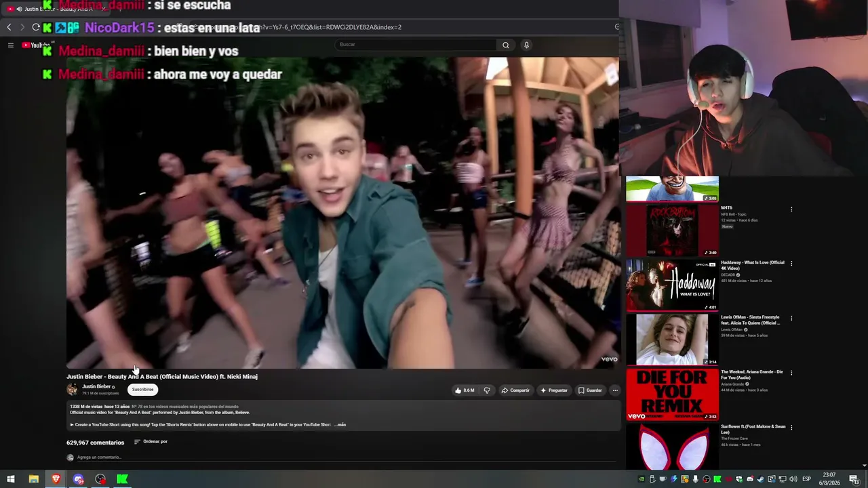
Task: Save video with the Guardar button
Action: click(590, 390)
